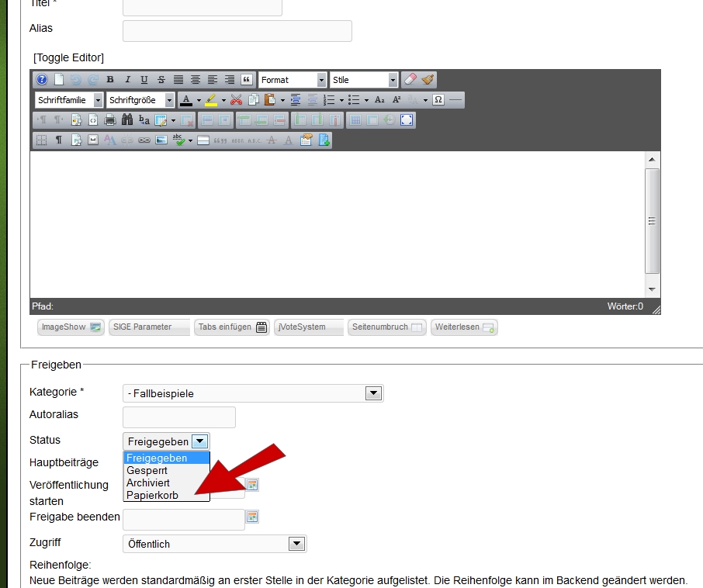Toggle italic text style
Screen dimensions: 703x588
tap(127, 80)
